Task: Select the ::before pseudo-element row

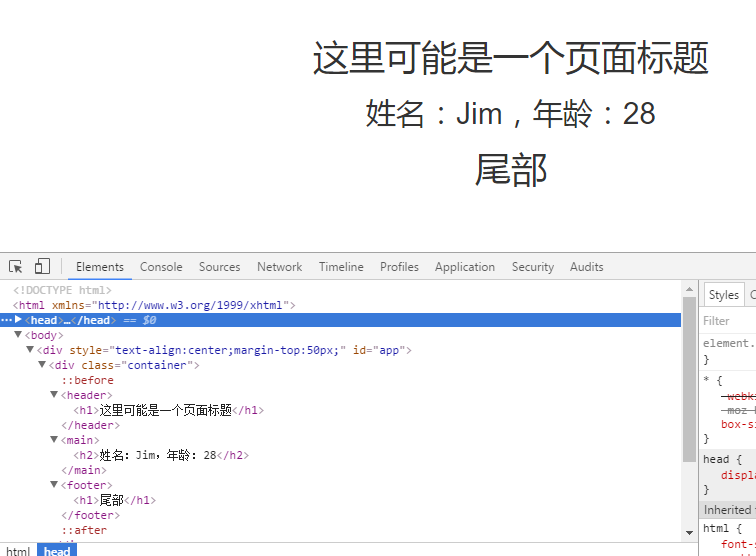Action: 87,380
